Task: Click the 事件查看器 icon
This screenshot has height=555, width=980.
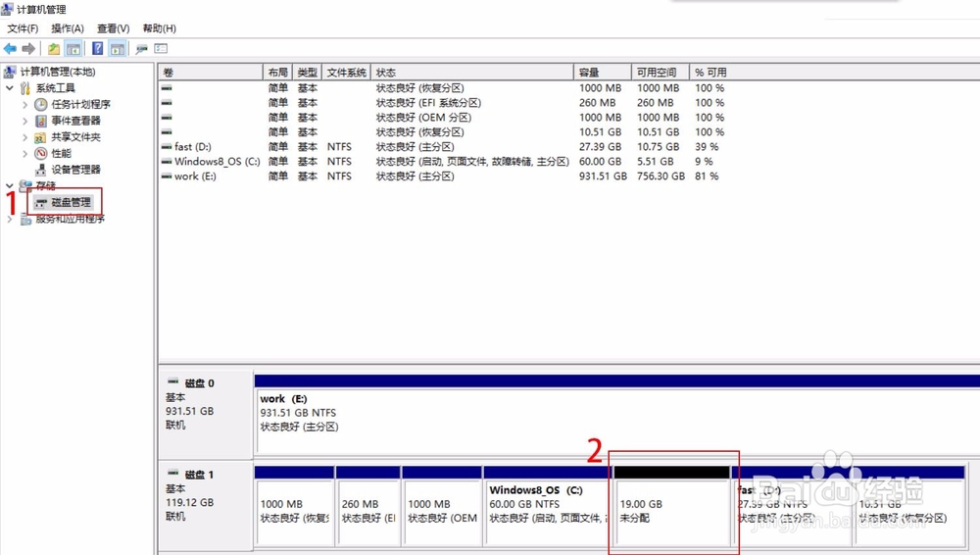Action: point(40,121)
